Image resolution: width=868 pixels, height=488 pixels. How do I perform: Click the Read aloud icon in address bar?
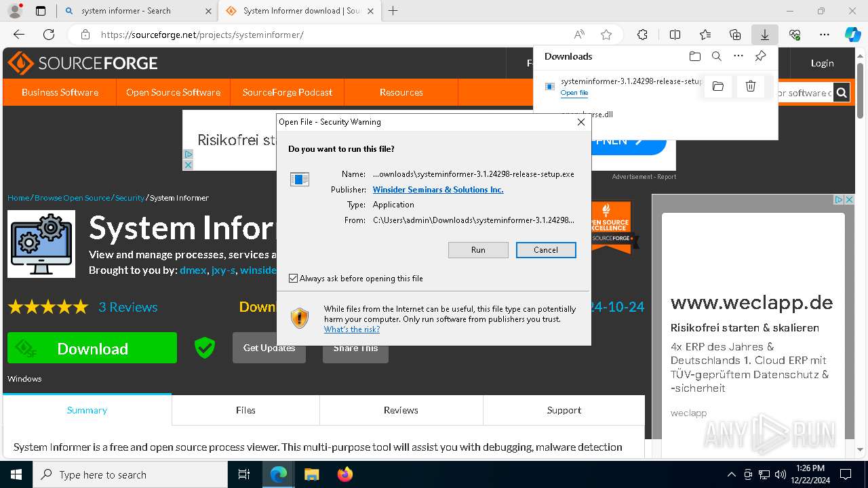point(579,35)
